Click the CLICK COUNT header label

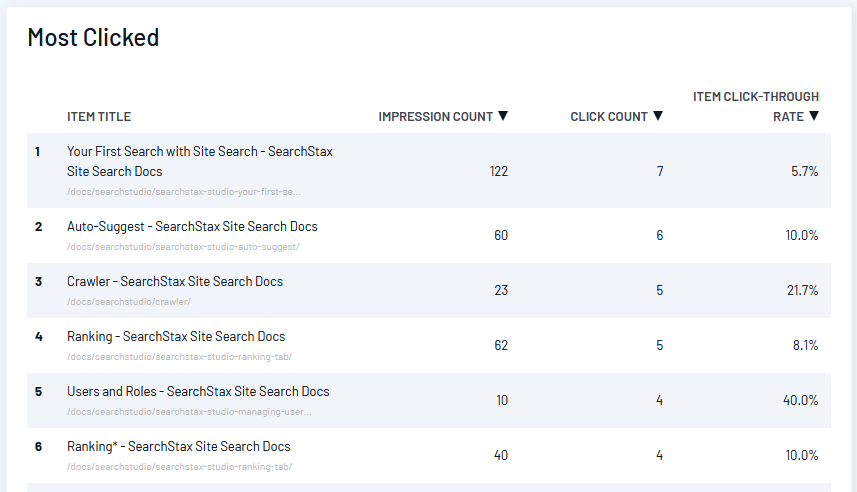coord(609,116)
